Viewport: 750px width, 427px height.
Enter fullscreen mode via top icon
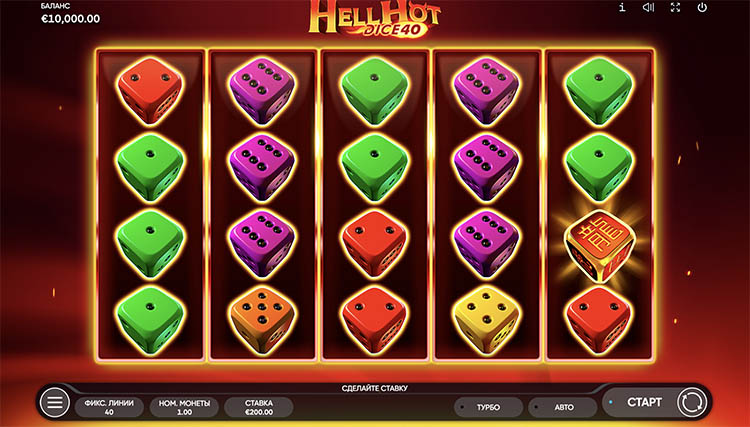tap(675, 7)
